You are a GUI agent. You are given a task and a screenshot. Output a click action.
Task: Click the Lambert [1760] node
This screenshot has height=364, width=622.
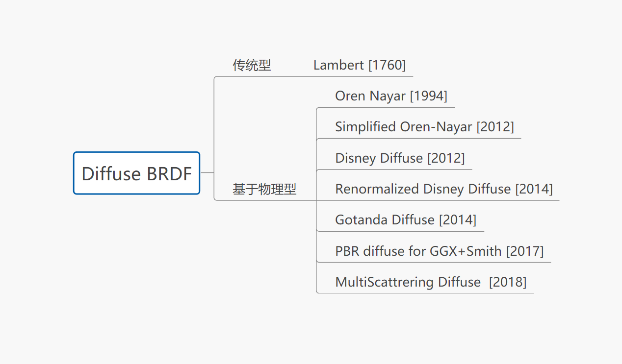coord(360,65)
